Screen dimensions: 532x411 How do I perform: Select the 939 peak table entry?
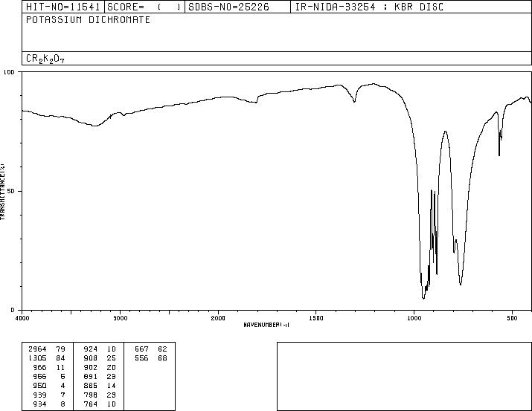click(39, 395)
